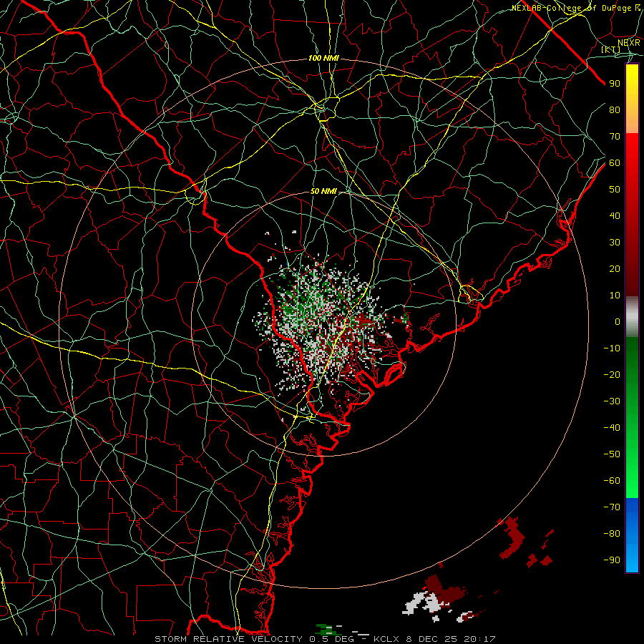The height and width of the screenshot is (644, 644).
Task: Click the -90 value on velocity scale
Action: pyautogui.click(x=612, y=560)
